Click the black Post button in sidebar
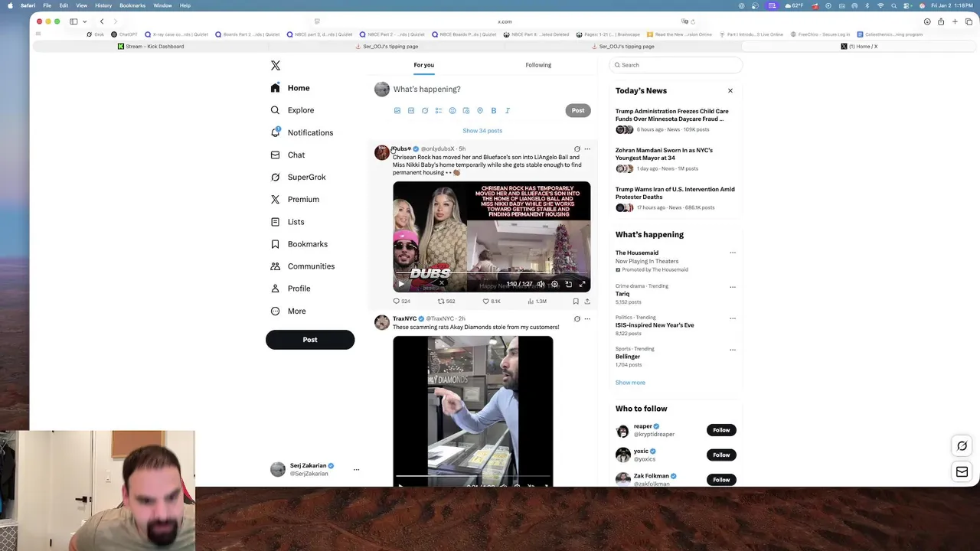 pyautogui.click(x=310, y=340)
